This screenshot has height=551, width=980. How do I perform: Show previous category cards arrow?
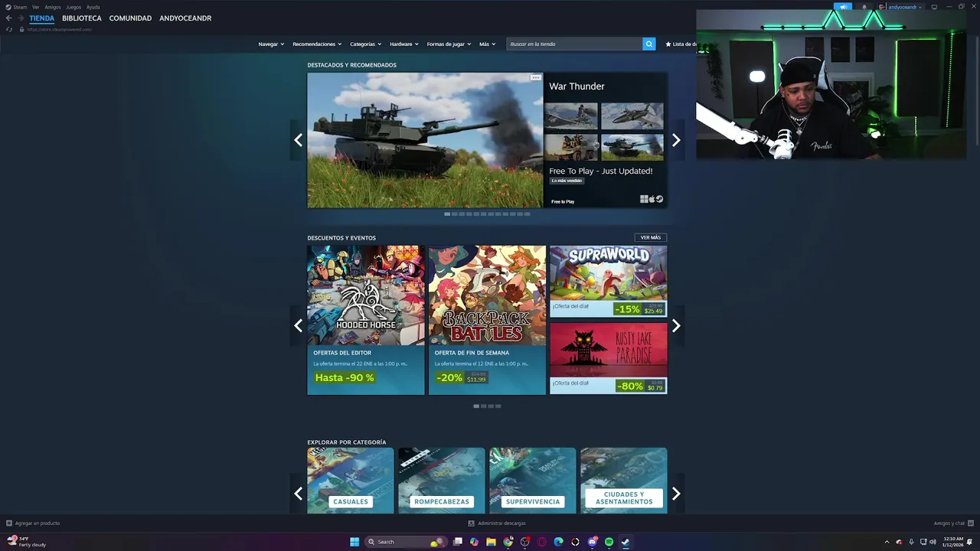tap(298, 494)
